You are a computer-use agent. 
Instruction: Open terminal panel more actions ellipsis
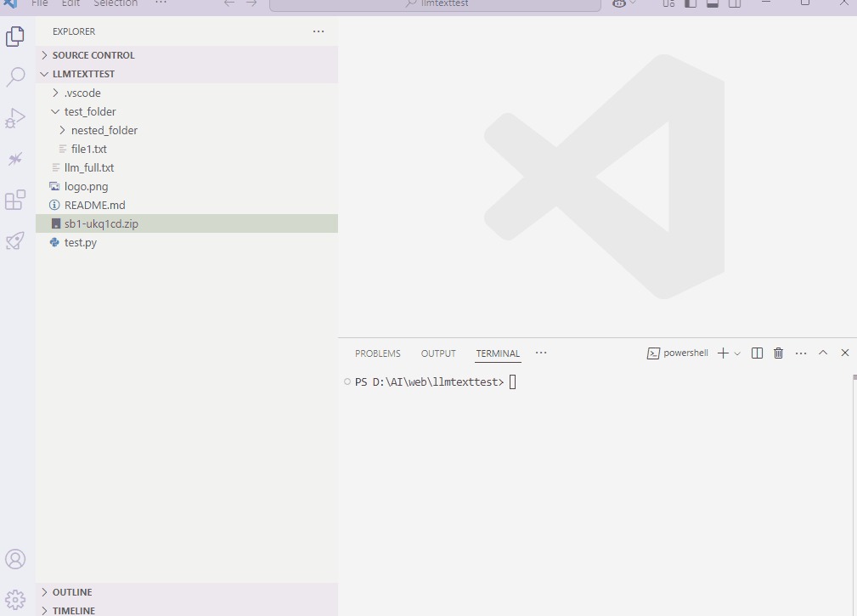(801, 353)
